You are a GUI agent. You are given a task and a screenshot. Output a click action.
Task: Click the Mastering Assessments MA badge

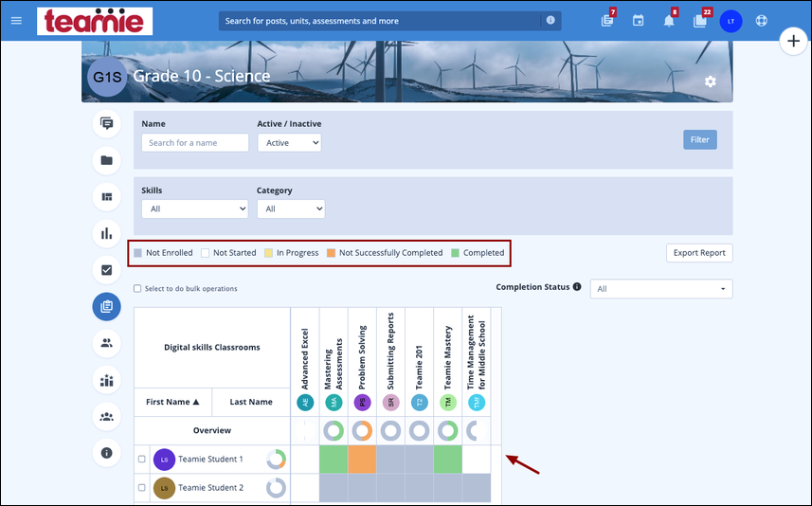[334, 403]
